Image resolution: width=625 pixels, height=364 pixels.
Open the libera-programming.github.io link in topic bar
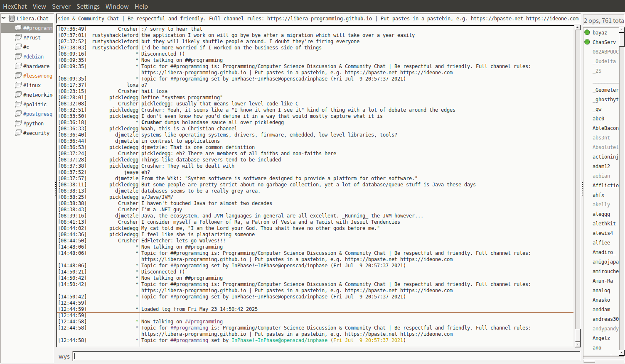click(x=319, y=18)
